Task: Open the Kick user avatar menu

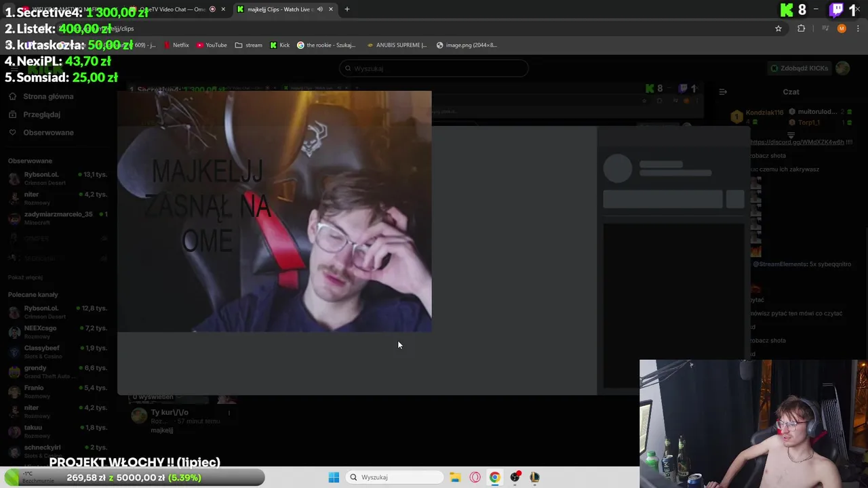Action: [843, 68]
